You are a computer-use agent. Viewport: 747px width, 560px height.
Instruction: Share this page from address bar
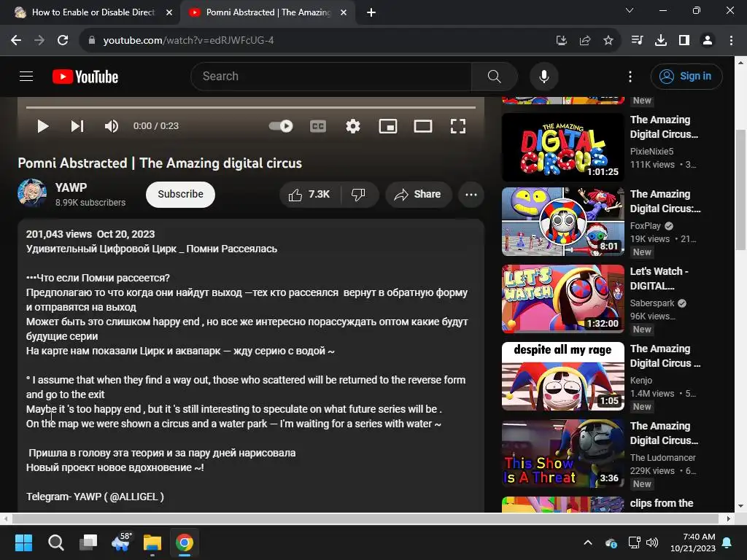coord(585,41)
